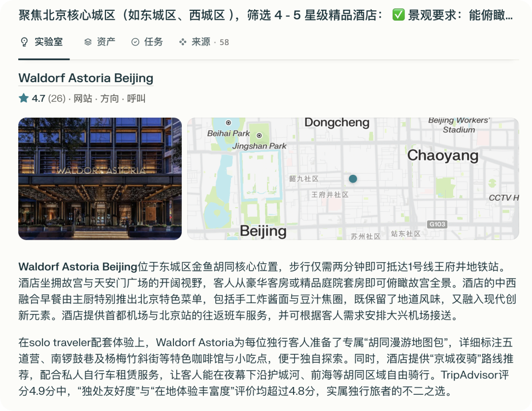Click the checkmark circle icon beside 任务
The width and height of the screenshot is (532, 411).
pos(135,42)
